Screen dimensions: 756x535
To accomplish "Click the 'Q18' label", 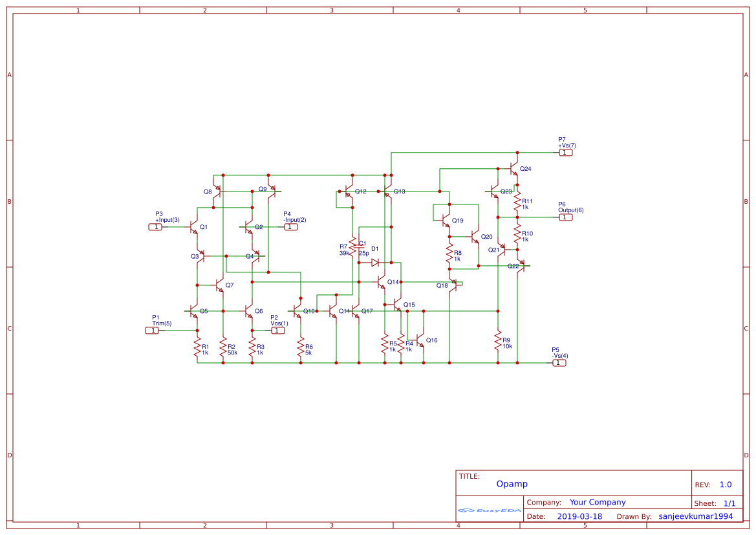I will click(x=442, y=285).
